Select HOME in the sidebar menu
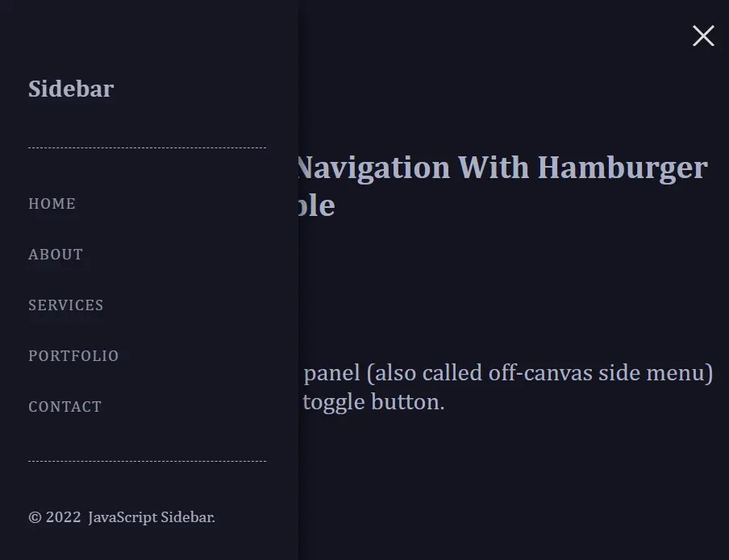Screen dimensions: 729x560 pyautogui.click(x=52, y=204)
